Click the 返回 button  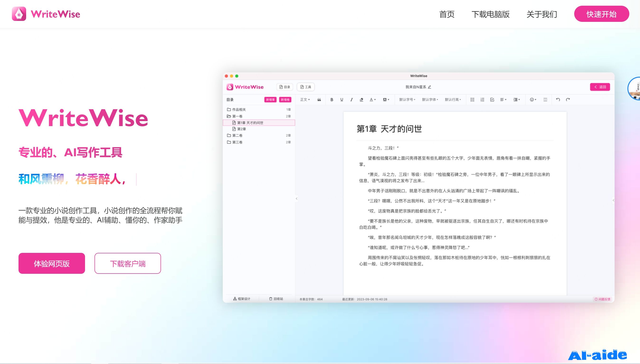click(x=600, y=87)
